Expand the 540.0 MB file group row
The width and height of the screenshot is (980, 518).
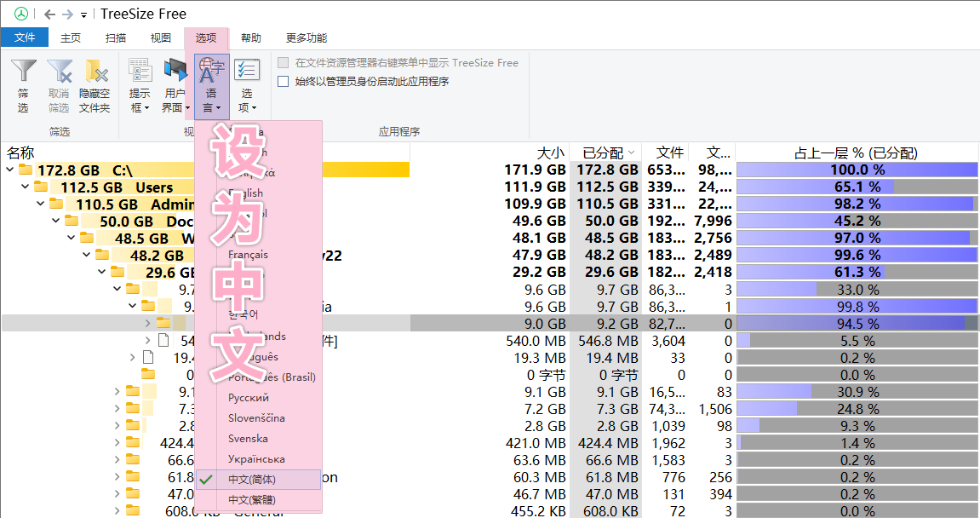[x=147, y=340]
